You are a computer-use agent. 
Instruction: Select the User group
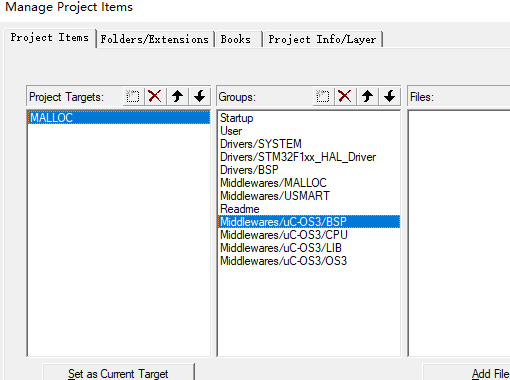(309, 131)
